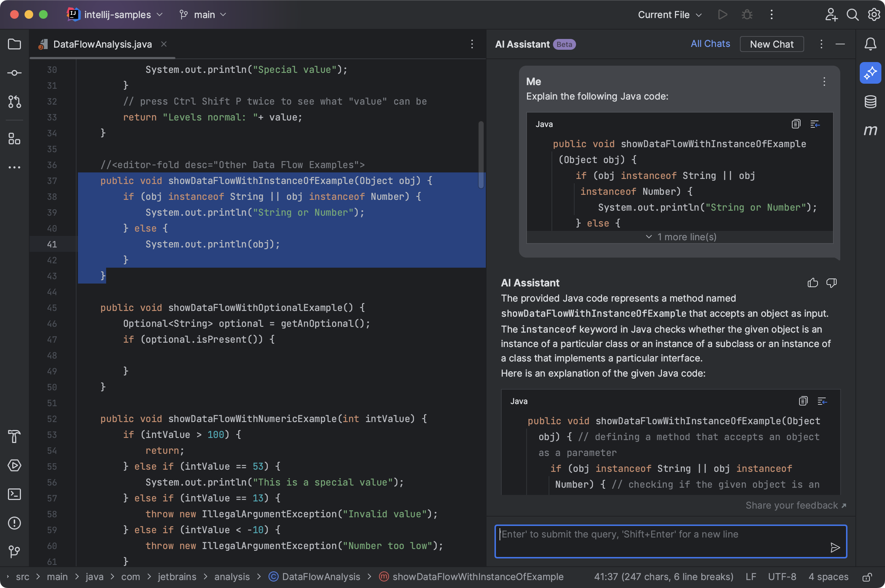Copy the code snippet in AI response

point(803,400)
